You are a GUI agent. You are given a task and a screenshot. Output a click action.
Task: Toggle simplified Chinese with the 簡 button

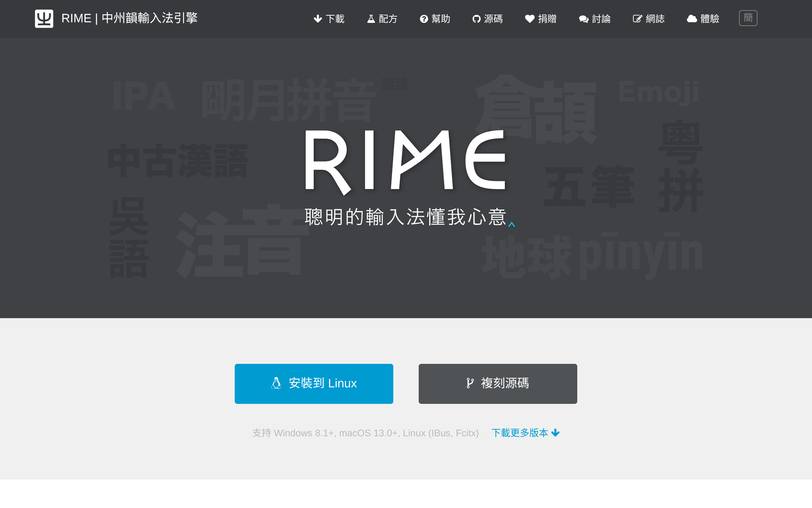point(748,18)
